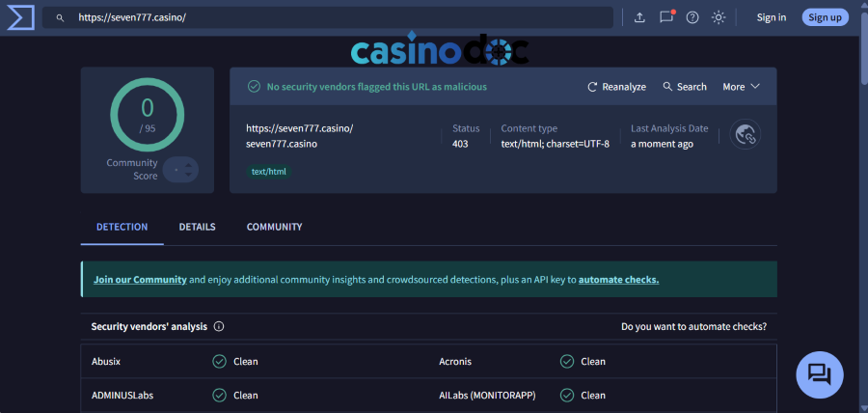Click the Sign up button
This screenshot has width=868, height=413.
tap(825, 17)
